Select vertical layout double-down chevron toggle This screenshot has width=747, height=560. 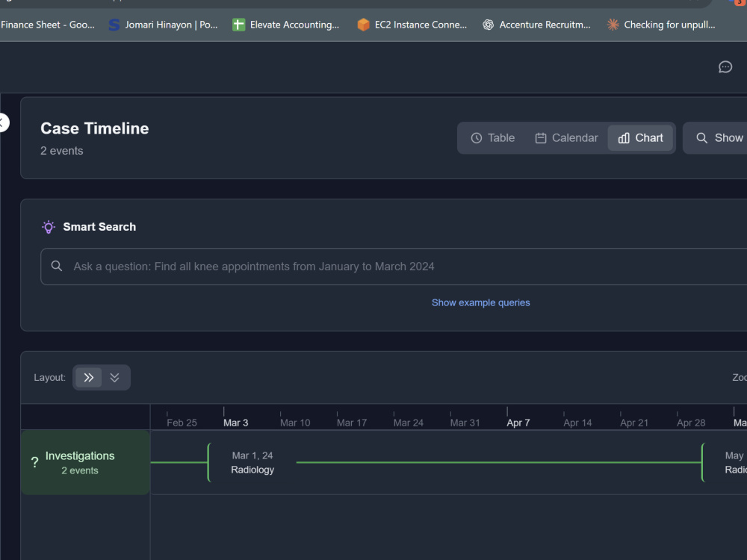click(x=114, y=378)
